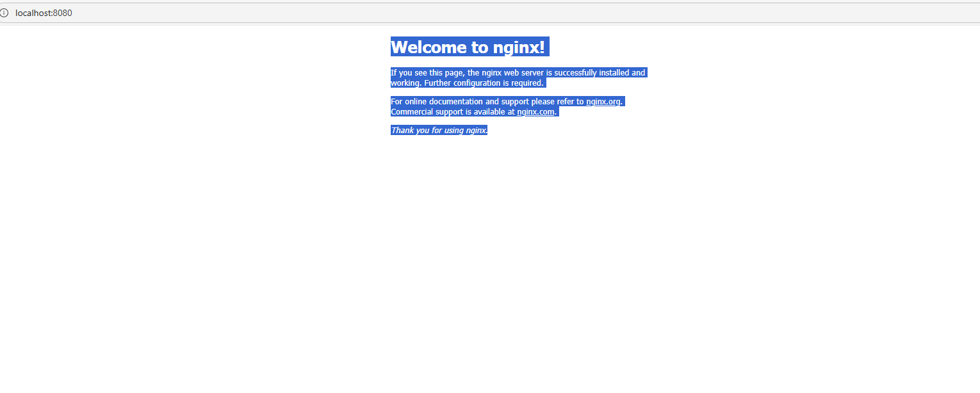Click the localhost:8080 address bar text

pyautogui.click(x=44, y=13)
